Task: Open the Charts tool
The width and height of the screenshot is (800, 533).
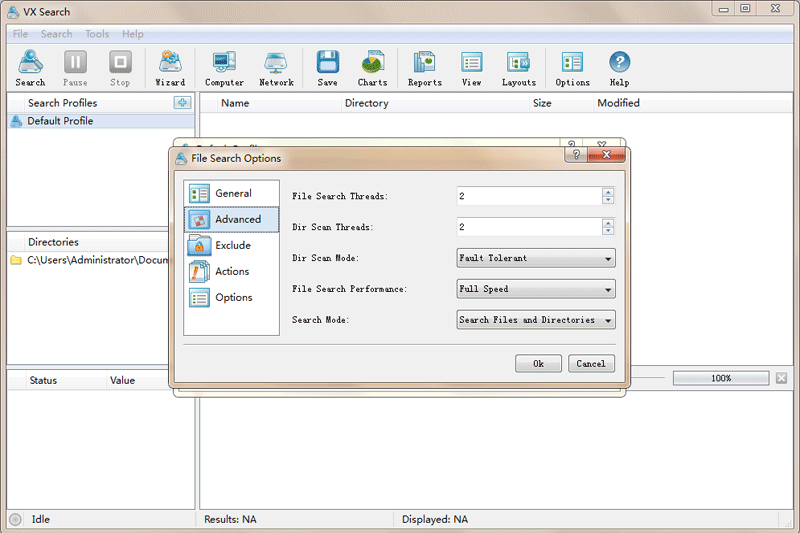Action: pos(372,68)
